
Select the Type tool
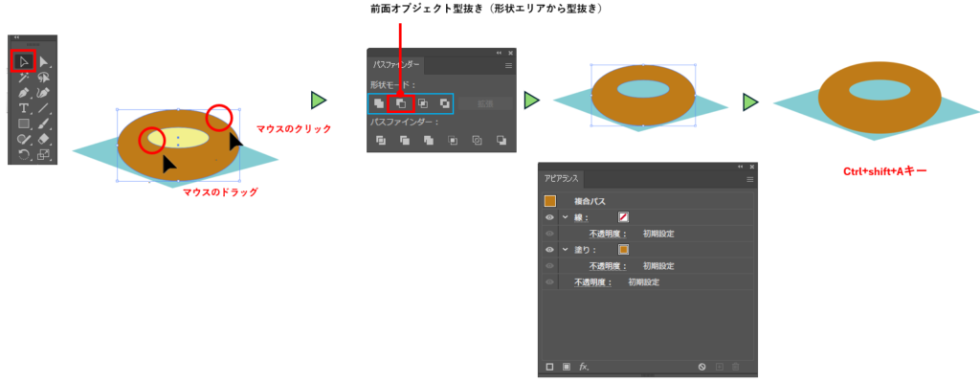(24, 108)
